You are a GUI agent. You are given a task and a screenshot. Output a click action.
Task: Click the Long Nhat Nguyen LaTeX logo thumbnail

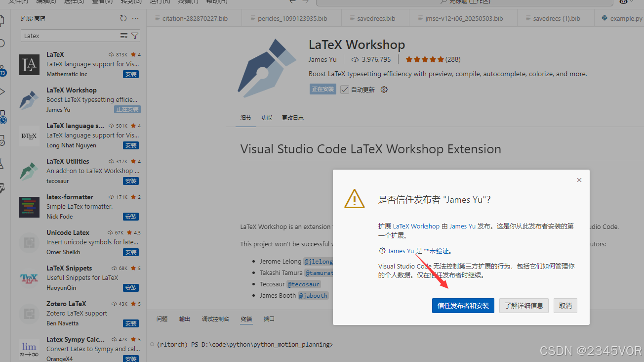click(x=29, y=136)
